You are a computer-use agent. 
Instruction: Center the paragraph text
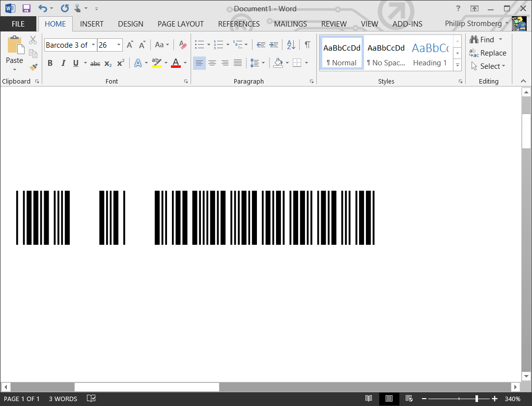(212, 63)
